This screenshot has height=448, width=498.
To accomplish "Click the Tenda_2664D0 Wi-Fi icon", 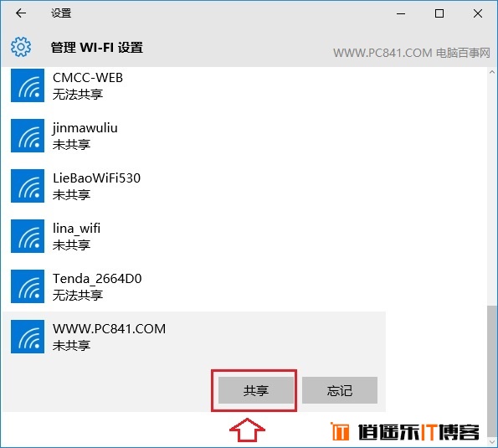I will [x=28, y=286].
